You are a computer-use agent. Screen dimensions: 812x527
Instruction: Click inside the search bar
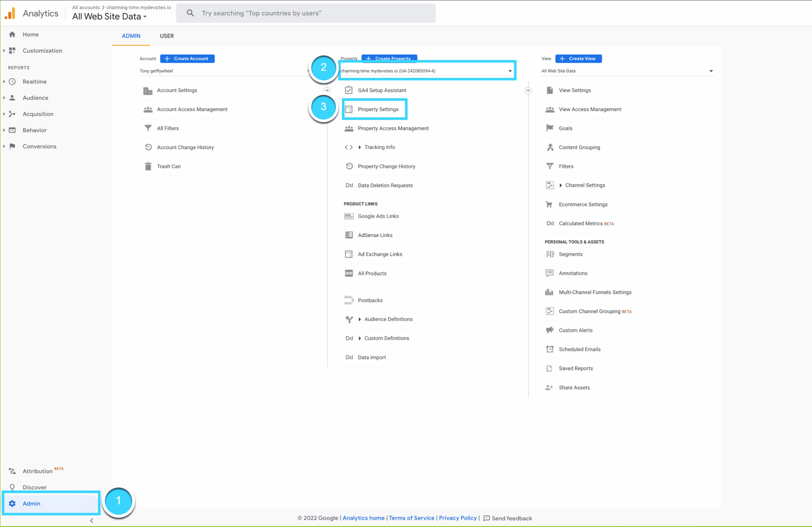coord(305,13)
